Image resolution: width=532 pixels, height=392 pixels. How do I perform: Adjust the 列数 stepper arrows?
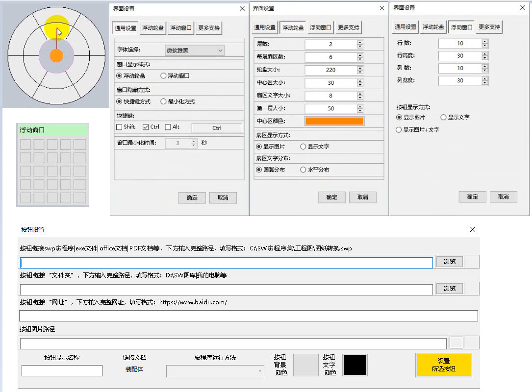485,68
